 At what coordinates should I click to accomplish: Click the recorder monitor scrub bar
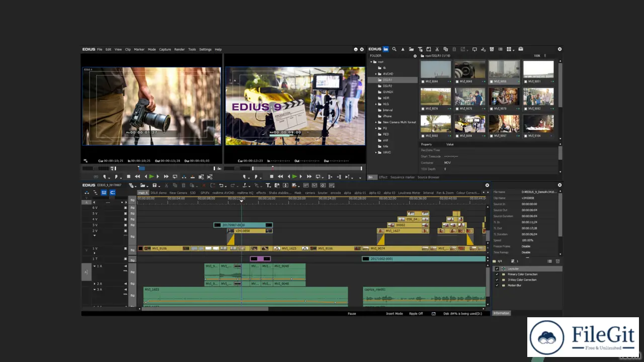[307, 168]
